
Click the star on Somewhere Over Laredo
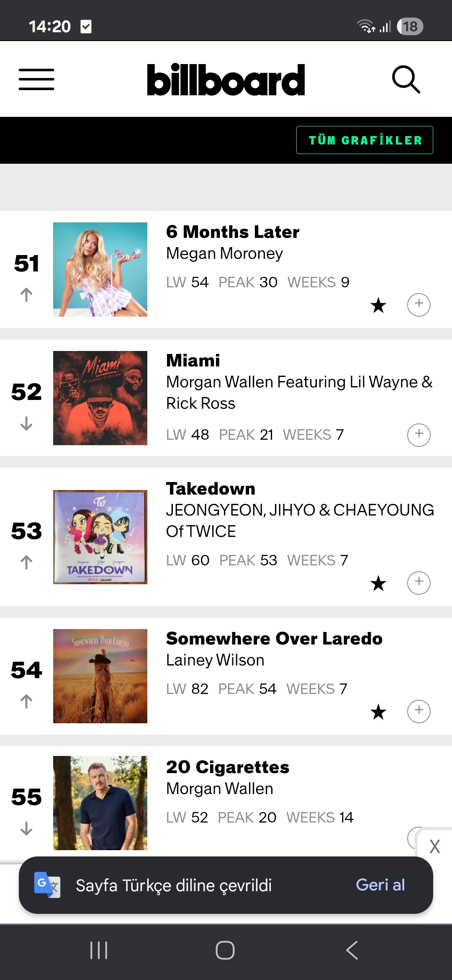378,712
